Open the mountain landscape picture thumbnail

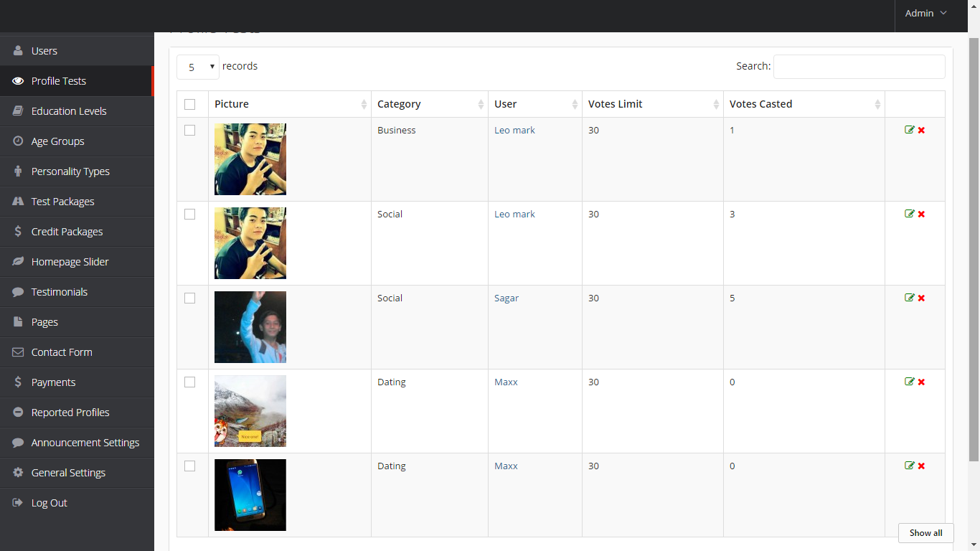(x=250, y=411)
